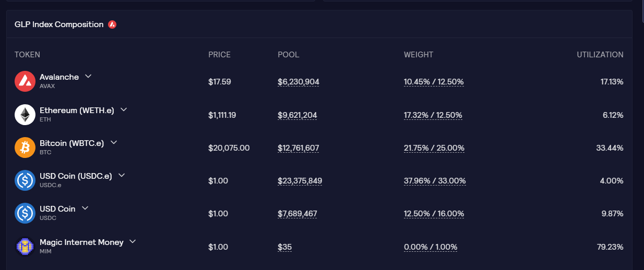Click the Magic Internet Money pixel logo

pos(25,247)
